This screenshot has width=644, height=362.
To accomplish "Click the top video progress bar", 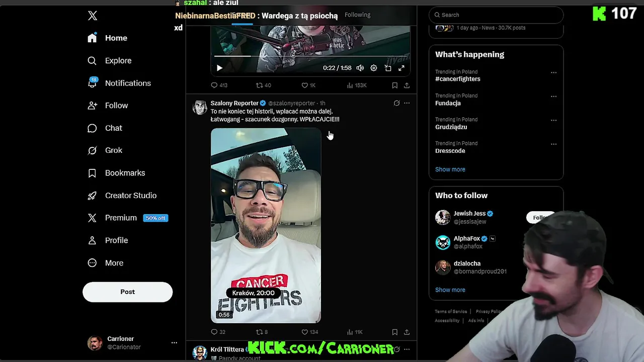I will (x=310, y=56).
